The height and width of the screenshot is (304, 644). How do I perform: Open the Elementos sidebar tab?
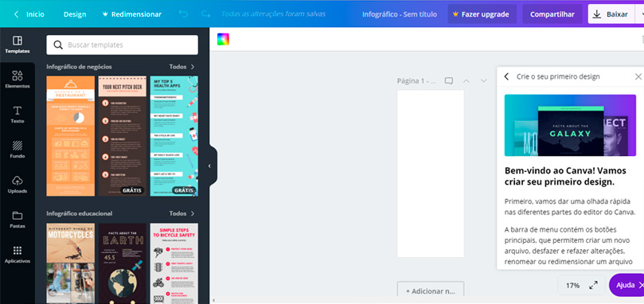(18, 80)
